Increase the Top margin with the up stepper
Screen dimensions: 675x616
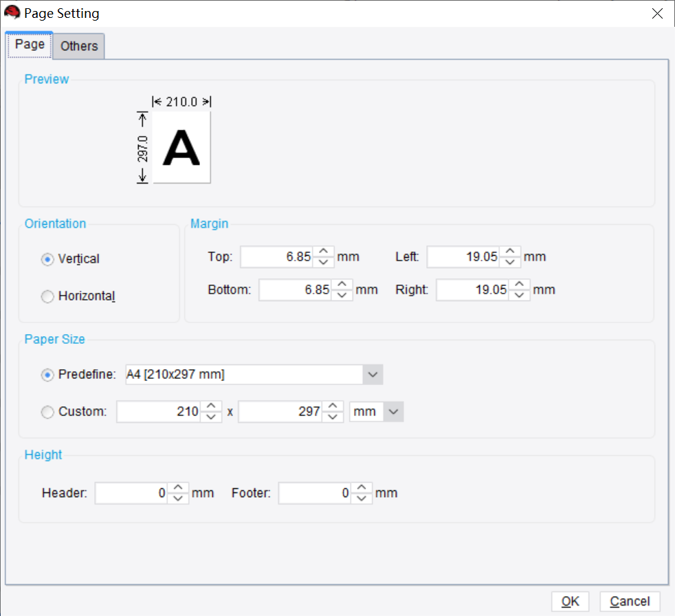[x=323, y=252]
